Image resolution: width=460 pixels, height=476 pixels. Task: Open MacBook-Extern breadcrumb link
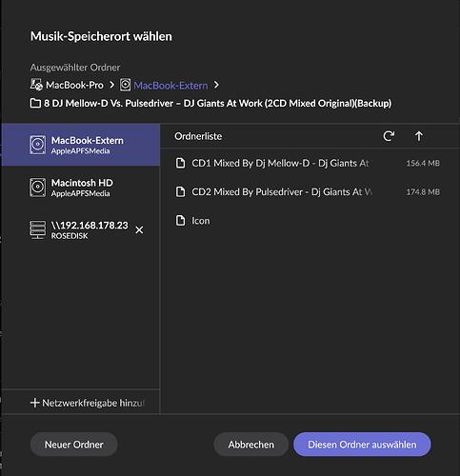coord(170,86)
